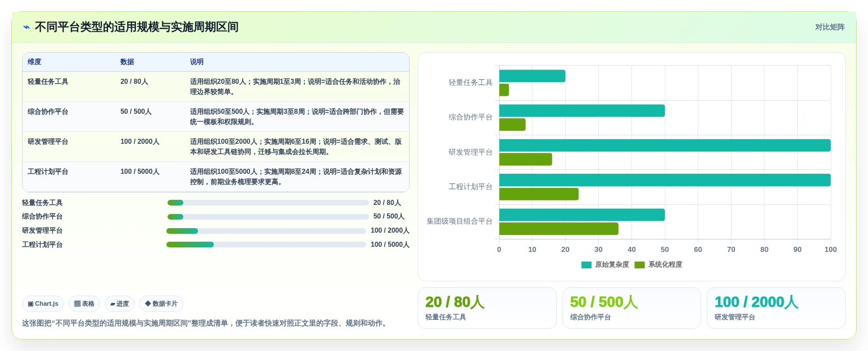Toggle the 系统化程度 legend swatch

point(639,265)
